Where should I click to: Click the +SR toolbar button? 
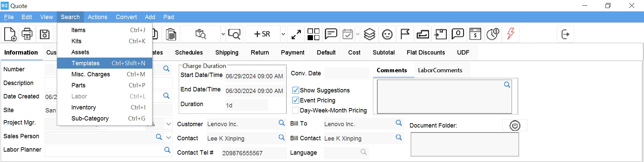[262, 34]
